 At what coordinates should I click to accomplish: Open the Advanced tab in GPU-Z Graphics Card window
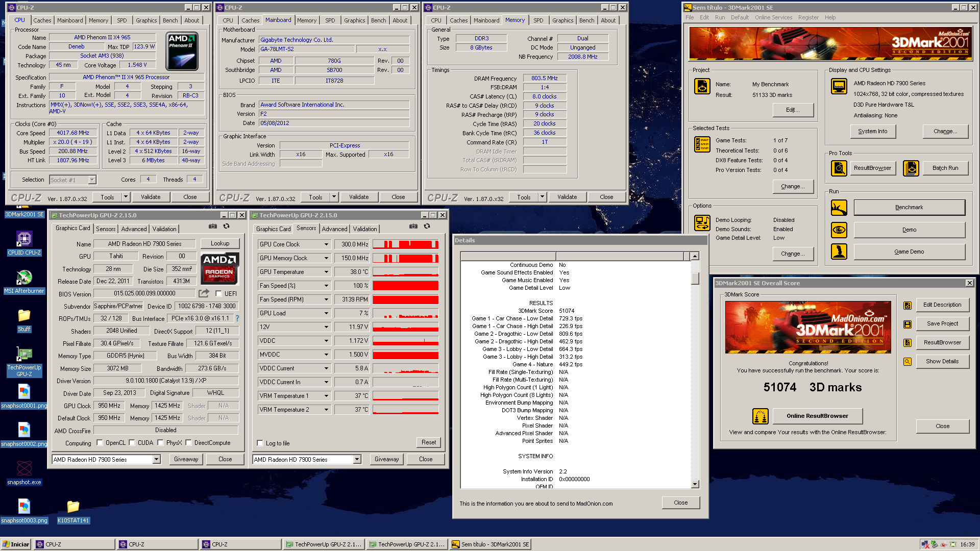[x=134, y=229]
